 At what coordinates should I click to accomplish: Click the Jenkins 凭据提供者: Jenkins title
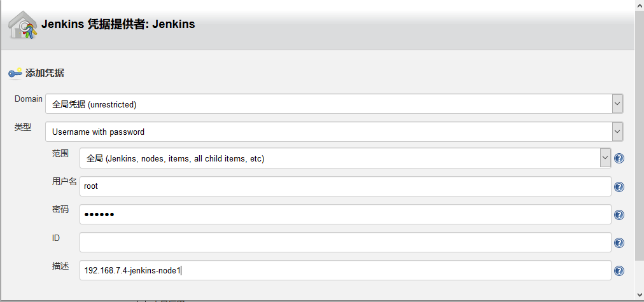tap(118, 25)
